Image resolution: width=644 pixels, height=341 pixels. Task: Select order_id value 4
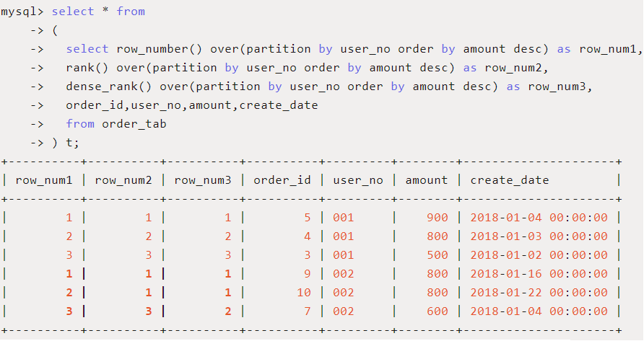click(x=308, y=236)
